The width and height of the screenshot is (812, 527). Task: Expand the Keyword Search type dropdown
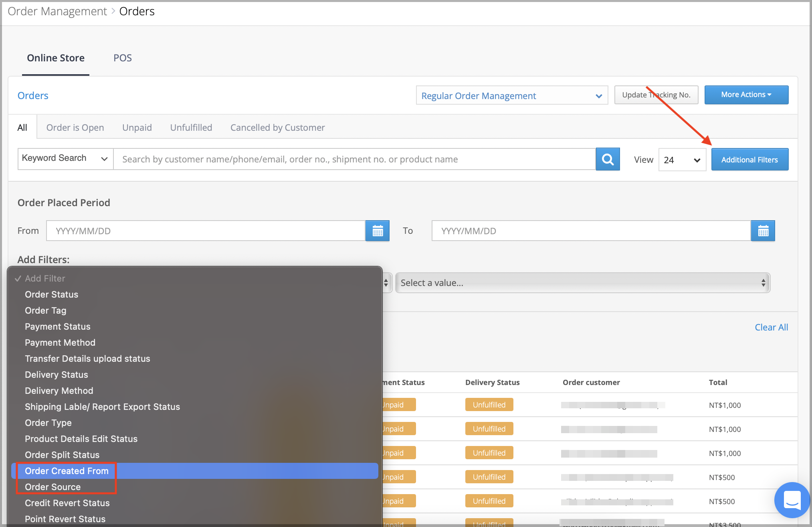(64, 158)
